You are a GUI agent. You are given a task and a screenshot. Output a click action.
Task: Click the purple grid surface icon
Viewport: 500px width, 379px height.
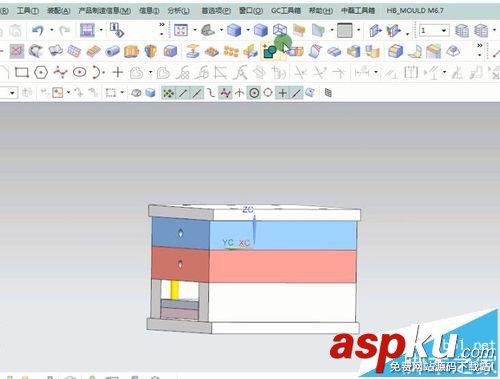pos(74,51)
